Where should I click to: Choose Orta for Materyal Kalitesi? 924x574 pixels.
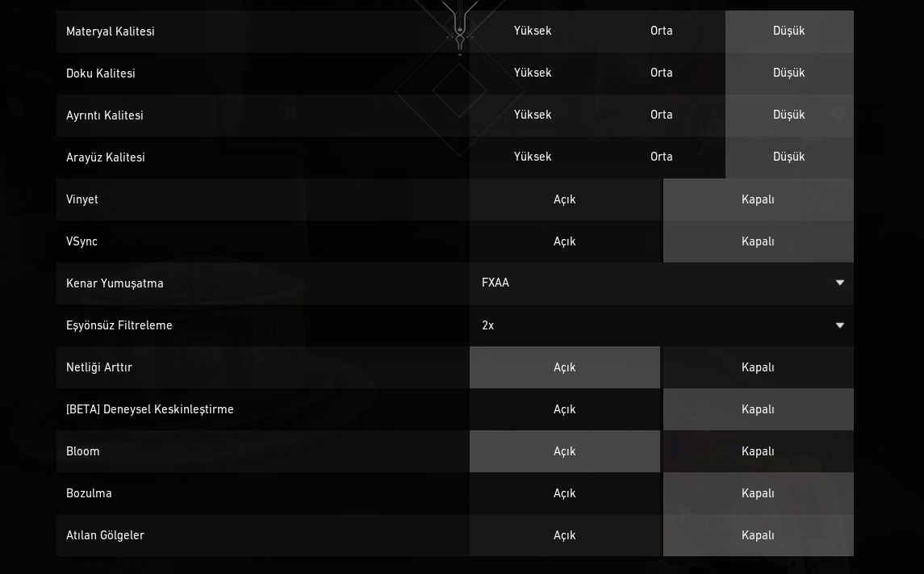(x=662, y=31)
